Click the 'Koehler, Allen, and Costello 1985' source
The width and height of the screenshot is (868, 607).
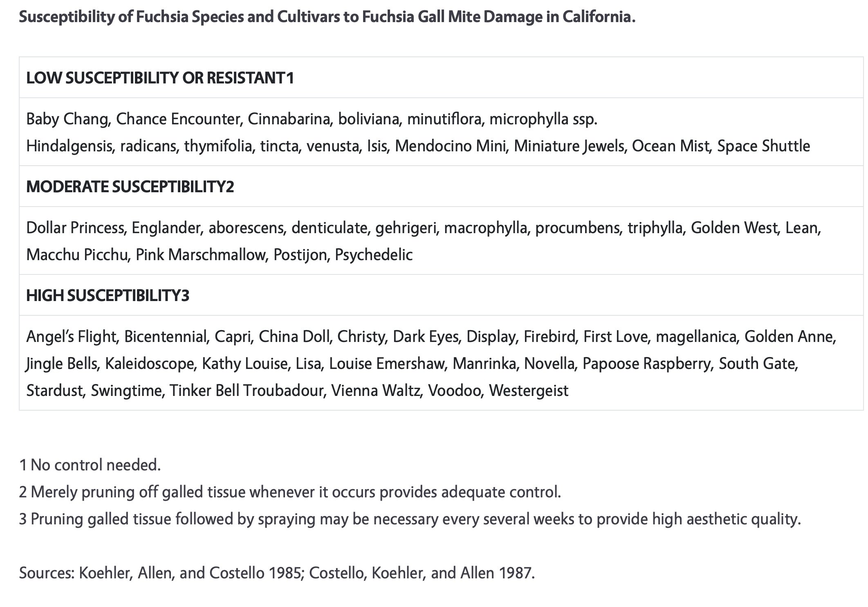tap(190, 573)
